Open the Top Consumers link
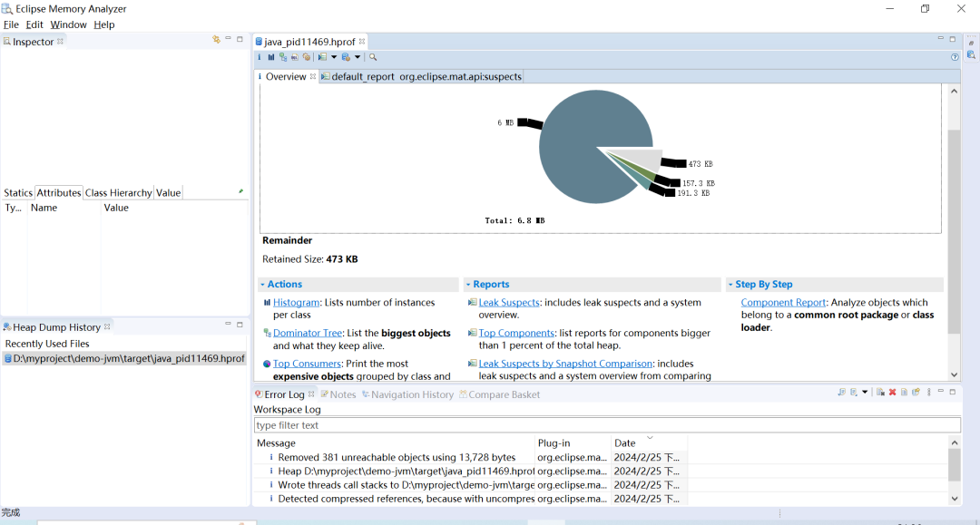 tap(307, 364)
